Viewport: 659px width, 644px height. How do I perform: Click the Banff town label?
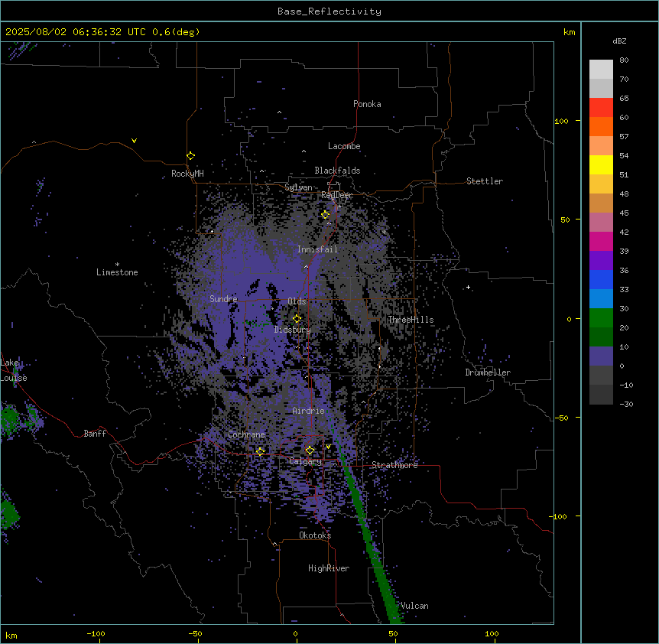coord(95,434)
